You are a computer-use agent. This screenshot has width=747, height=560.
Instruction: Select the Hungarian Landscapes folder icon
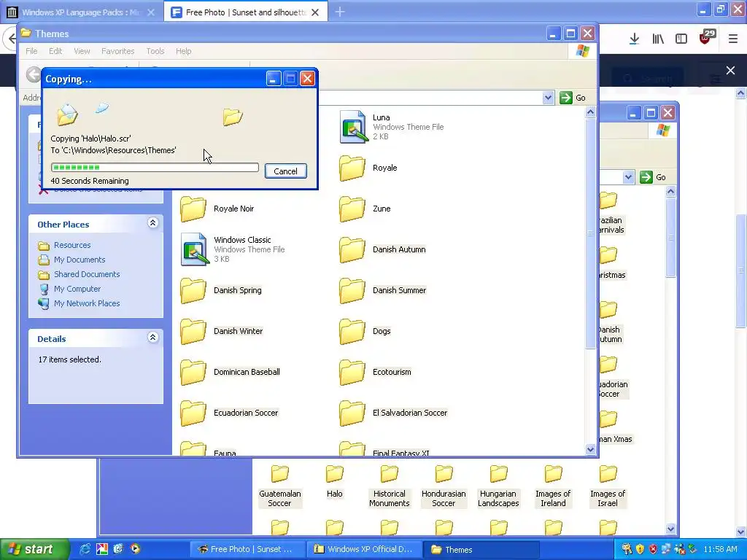coord(498,474)
